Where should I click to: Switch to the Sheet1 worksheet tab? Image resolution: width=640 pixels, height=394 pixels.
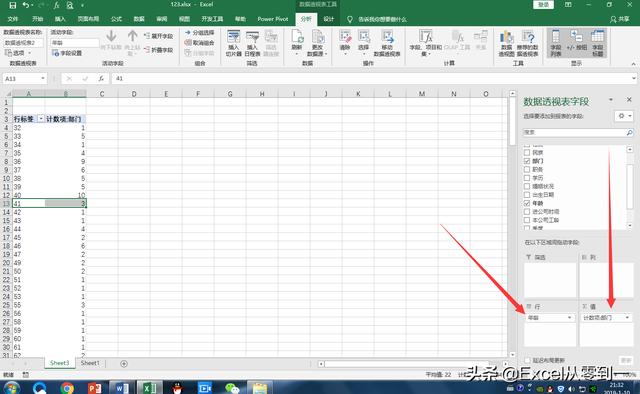point(90,363)
